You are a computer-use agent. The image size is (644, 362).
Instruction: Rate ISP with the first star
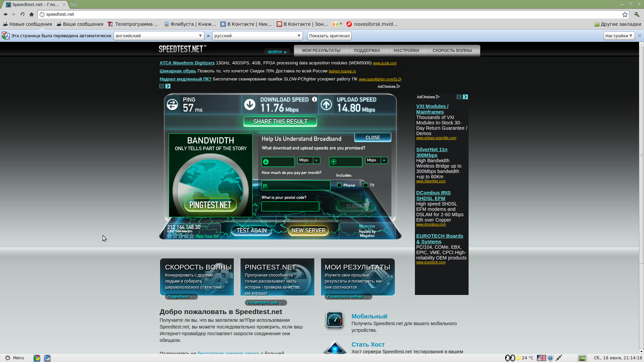coord(170,236)
